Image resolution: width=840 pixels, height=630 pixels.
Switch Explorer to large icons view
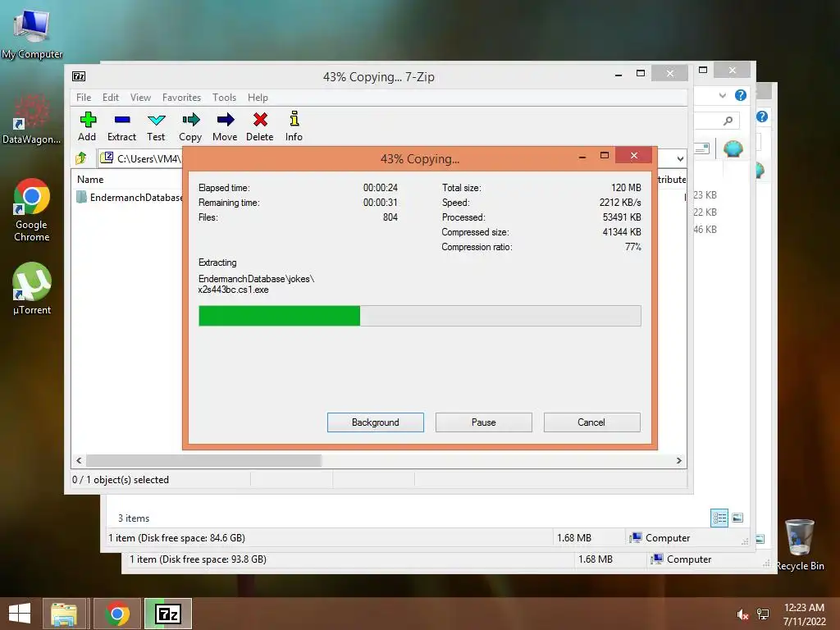point(737,518)
